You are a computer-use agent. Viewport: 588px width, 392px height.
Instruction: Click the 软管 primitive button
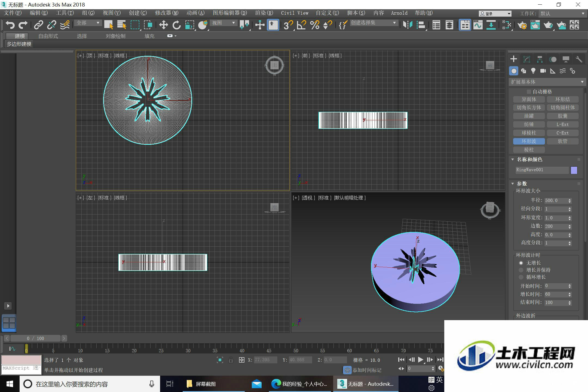562,141
